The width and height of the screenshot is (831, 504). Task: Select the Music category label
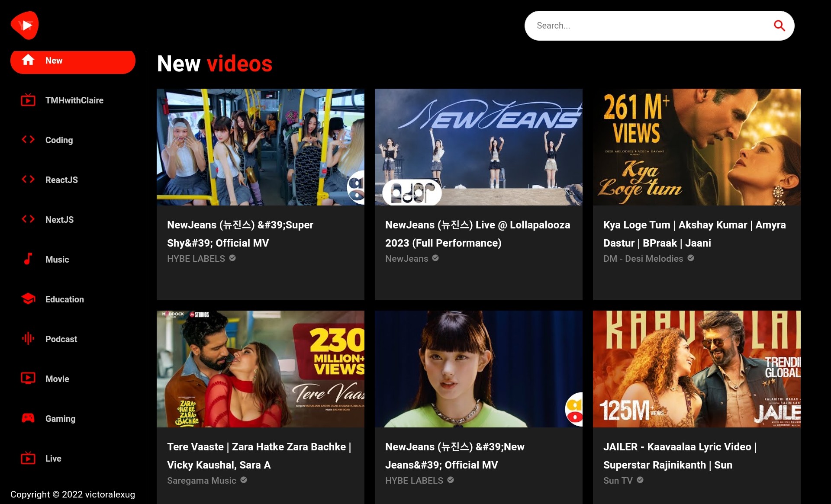point(57,260)
